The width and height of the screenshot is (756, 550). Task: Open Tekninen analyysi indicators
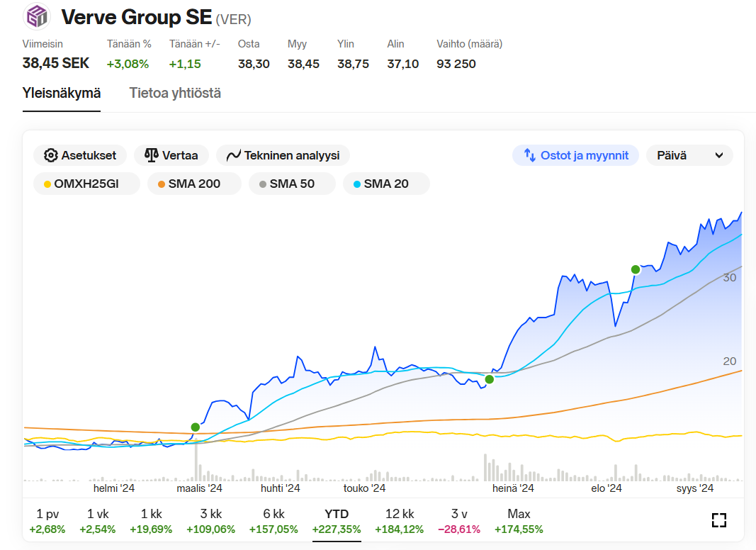(x=283, y=155)
